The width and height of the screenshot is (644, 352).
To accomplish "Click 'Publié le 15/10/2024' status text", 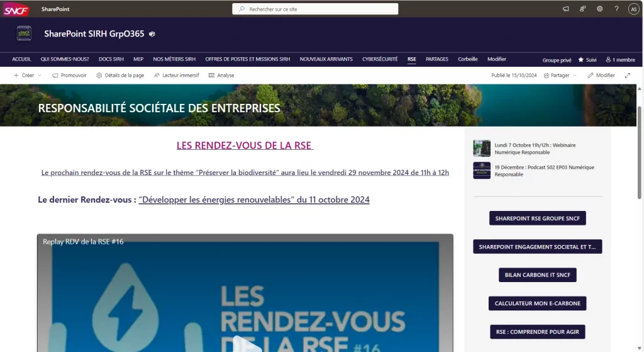I will pos(514,76).
